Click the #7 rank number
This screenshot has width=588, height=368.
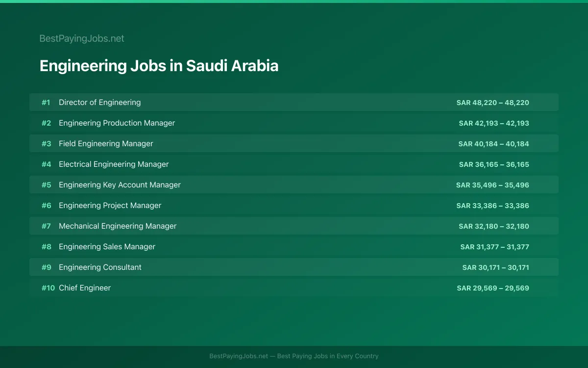46,226
